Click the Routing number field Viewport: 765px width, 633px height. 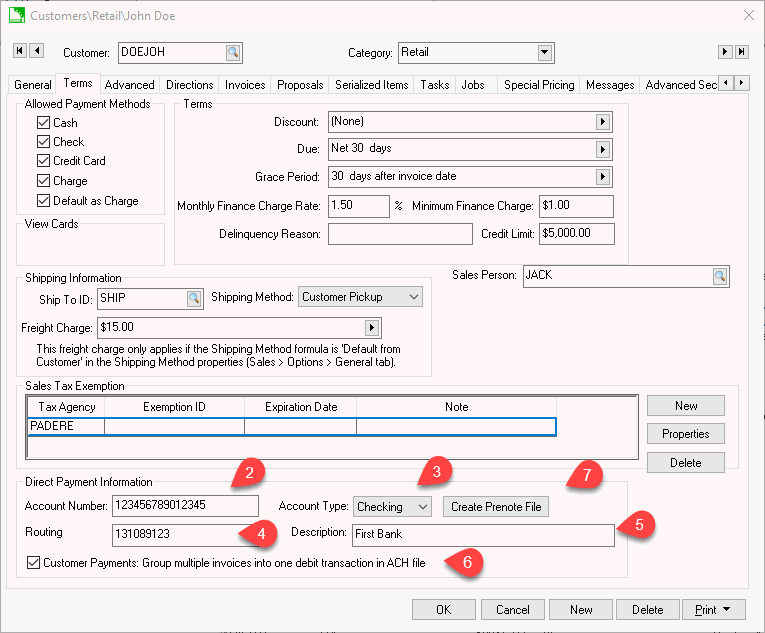coord(185,534)
